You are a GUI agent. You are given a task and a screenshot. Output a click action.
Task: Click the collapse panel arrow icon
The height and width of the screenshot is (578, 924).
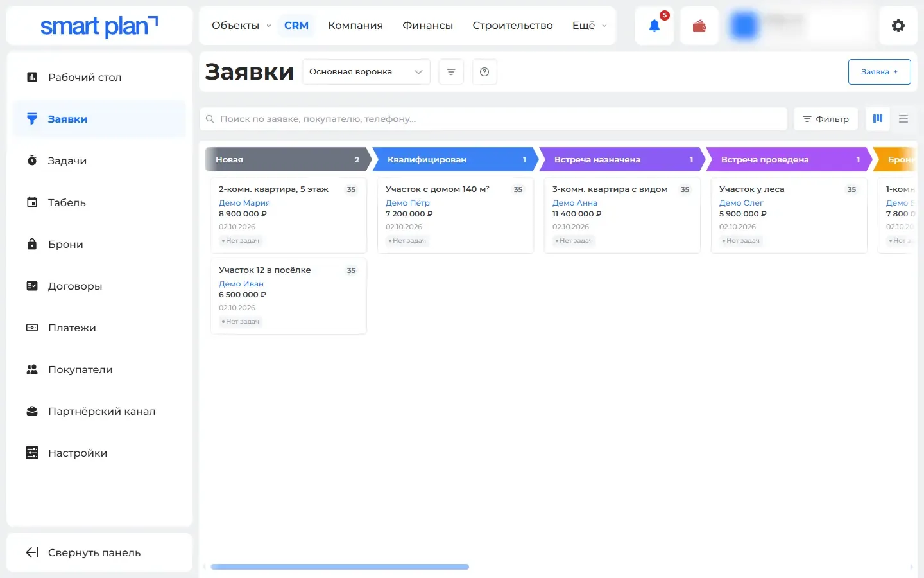point(32,552)
